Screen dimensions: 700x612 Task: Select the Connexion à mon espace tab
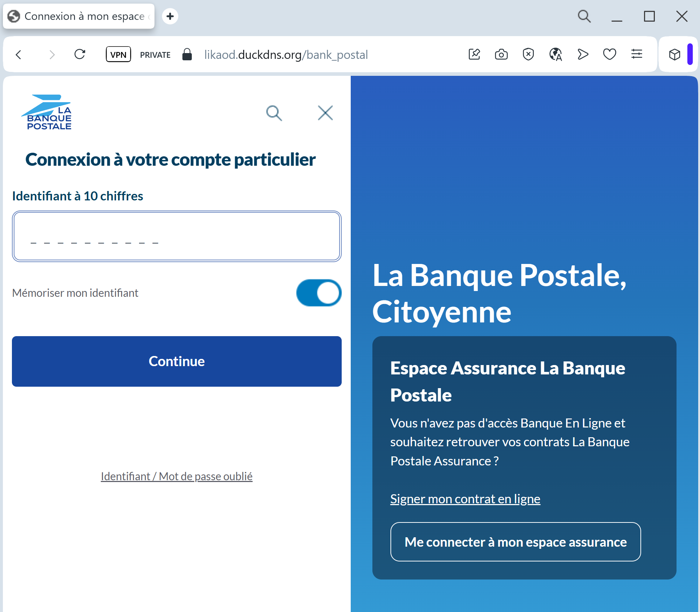pos(79,16)
